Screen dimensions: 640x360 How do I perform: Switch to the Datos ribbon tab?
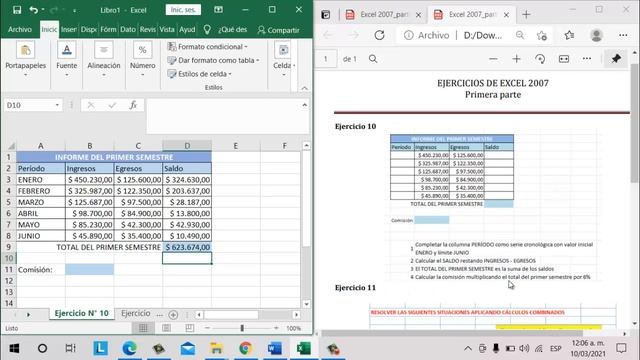tap(128, 30)
